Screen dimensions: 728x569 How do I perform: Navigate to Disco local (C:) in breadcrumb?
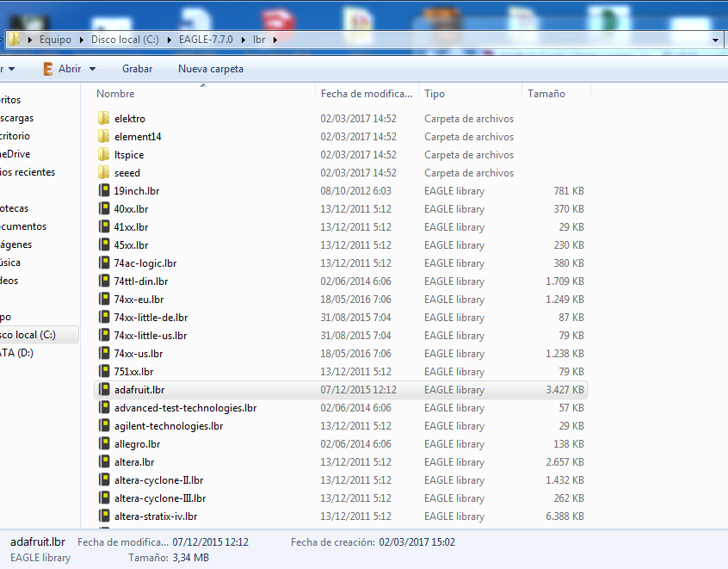point(125,40)
